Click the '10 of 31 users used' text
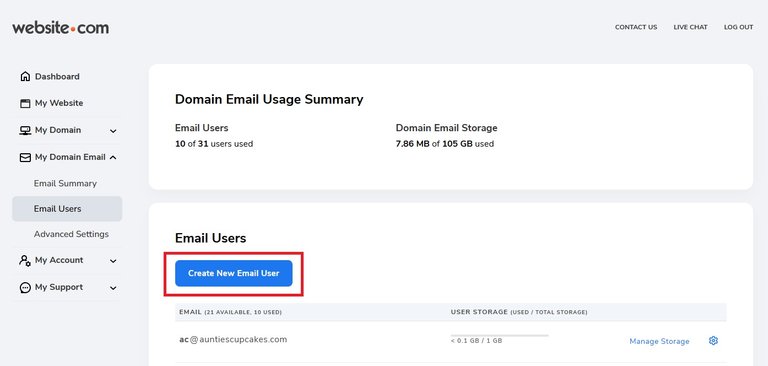The image size is (768, 366). click(214, 144)
